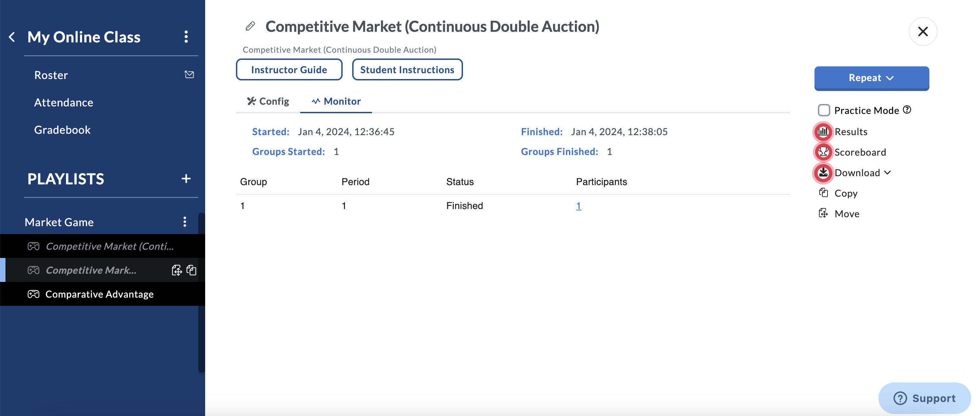Open the Scoreboard trophy icon
The image size is (980, 416).
(x=823, y=152)
